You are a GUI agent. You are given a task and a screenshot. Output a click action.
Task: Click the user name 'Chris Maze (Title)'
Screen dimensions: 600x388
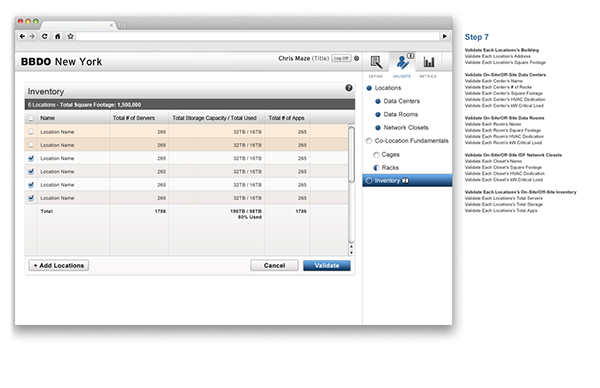pyautogui.click(x=303, y=59)
